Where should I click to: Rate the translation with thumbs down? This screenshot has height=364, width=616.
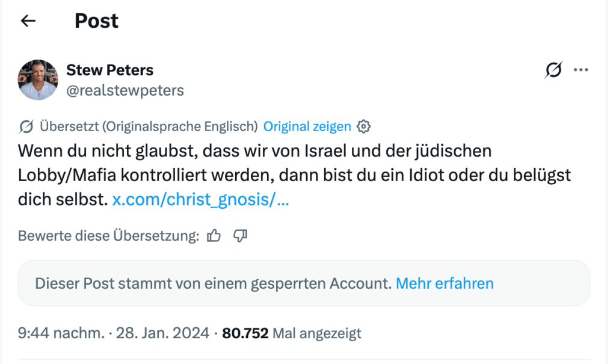(x=240, y=236)
